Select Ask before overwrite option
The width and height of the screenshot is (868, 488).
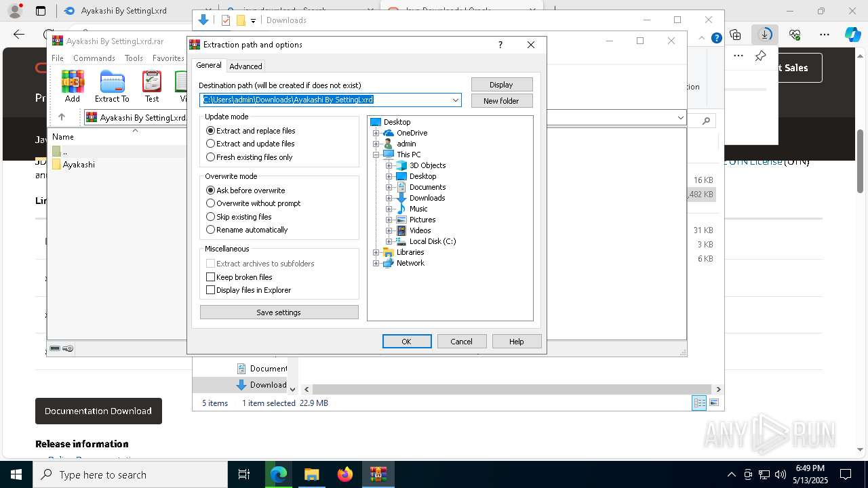point(245,190)
